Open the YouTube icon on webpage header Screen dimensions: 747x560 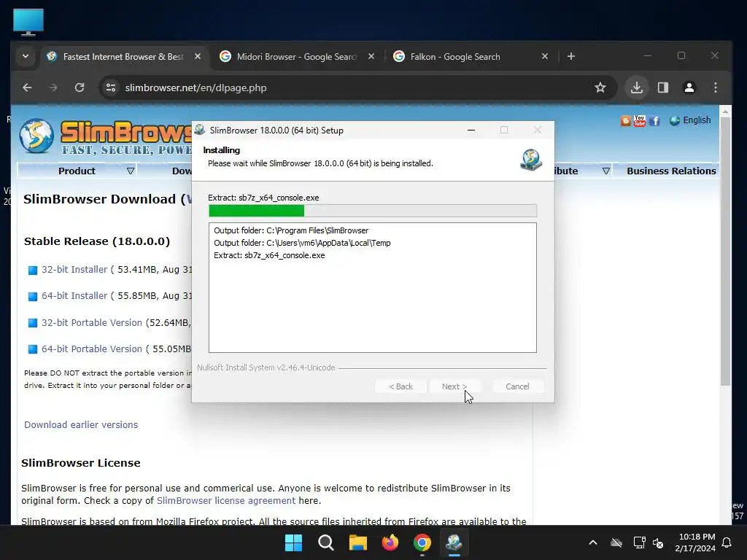click(x=639, y=120)
